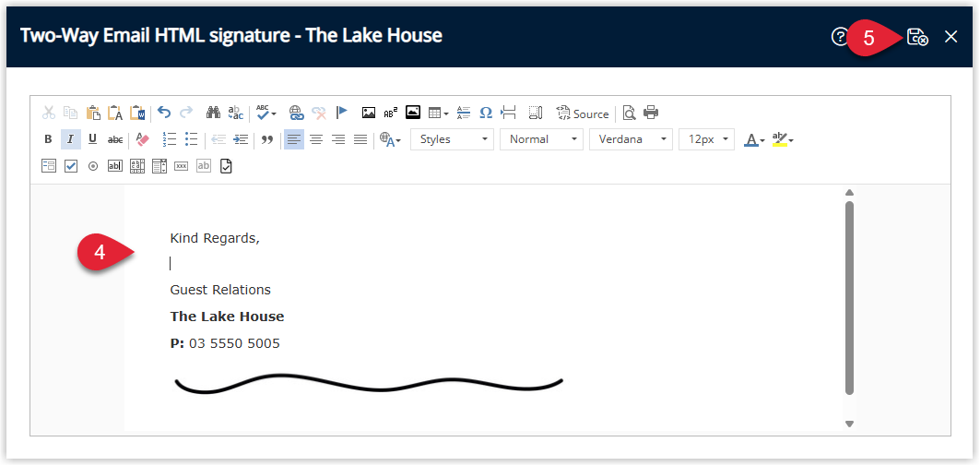The width and height of the screenshot is (980, 466).
Task: Click the plain Paste clipboard icon
Action: [93, 114]
